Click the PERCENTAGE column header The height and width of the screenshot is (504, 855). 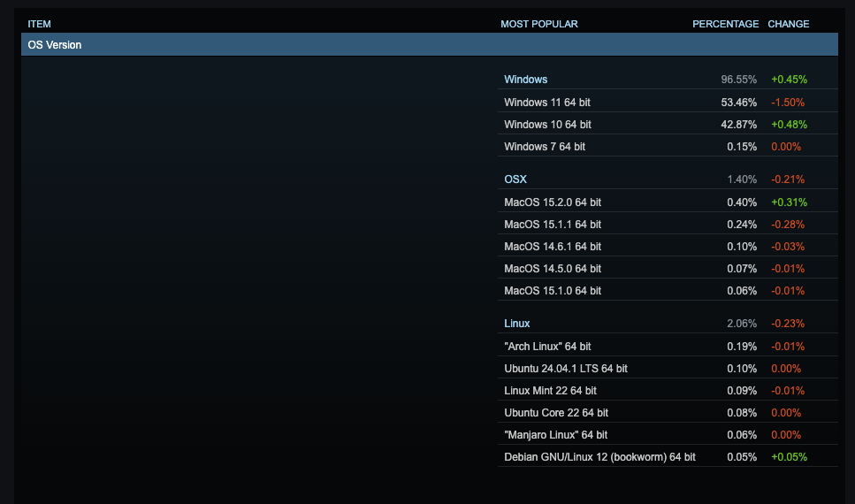coord(726,24)
